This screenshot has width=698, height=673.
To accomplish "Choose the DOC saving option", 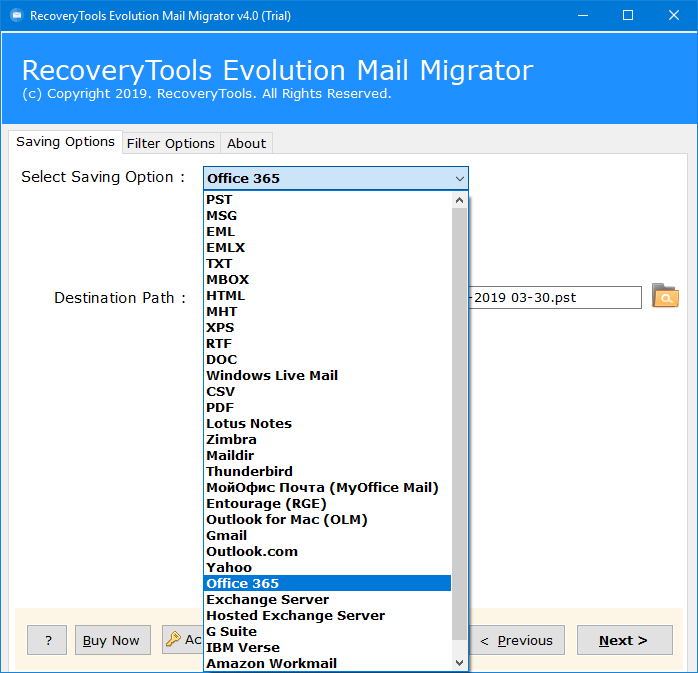I will point(327,360).
